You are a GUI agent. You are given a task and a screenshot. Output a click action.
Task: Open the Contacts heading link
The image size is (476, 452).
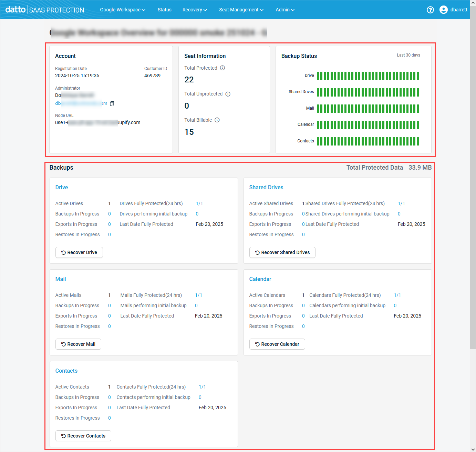[66, 371]
